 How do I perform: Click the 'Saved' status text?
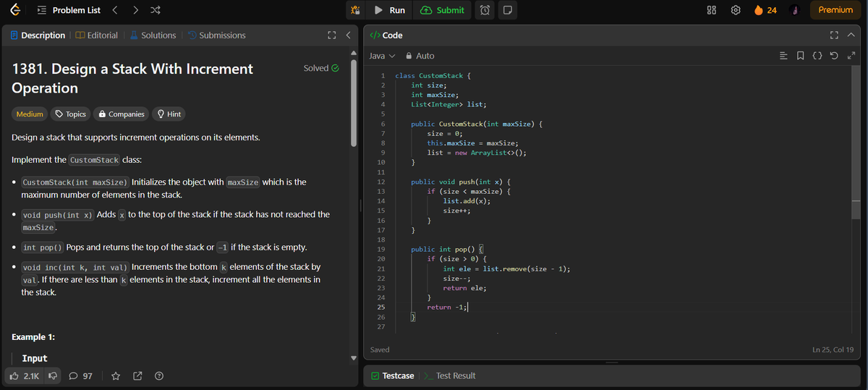point(380,349)
